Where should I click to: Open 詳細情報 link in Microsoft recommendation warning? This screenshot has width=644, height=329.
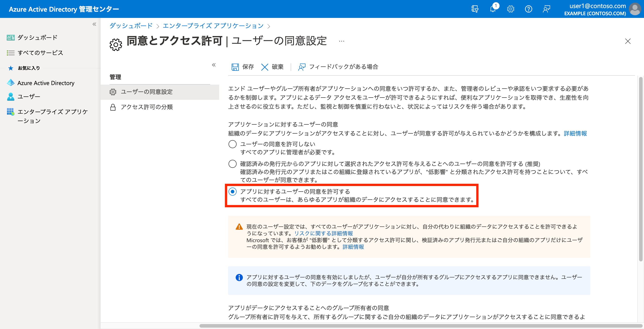(x=353, y=247)
